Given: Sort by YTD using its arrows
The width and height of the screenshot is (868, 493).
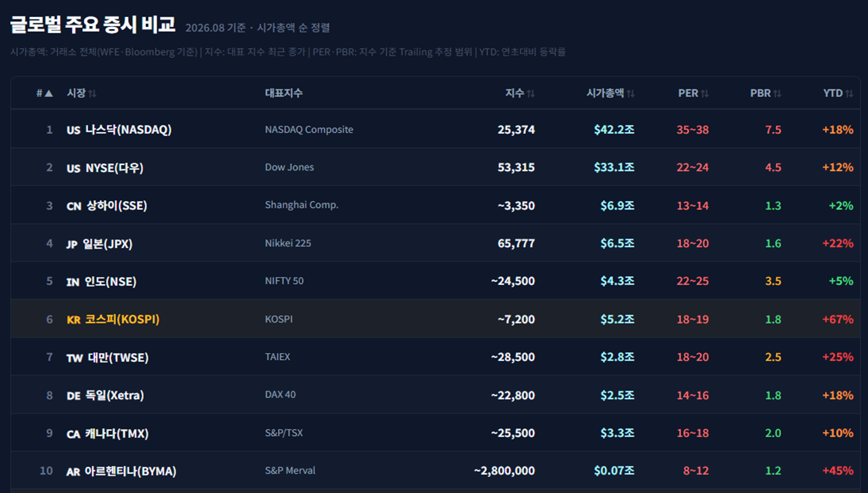Looking at the screenshot, I should [849, 94].
